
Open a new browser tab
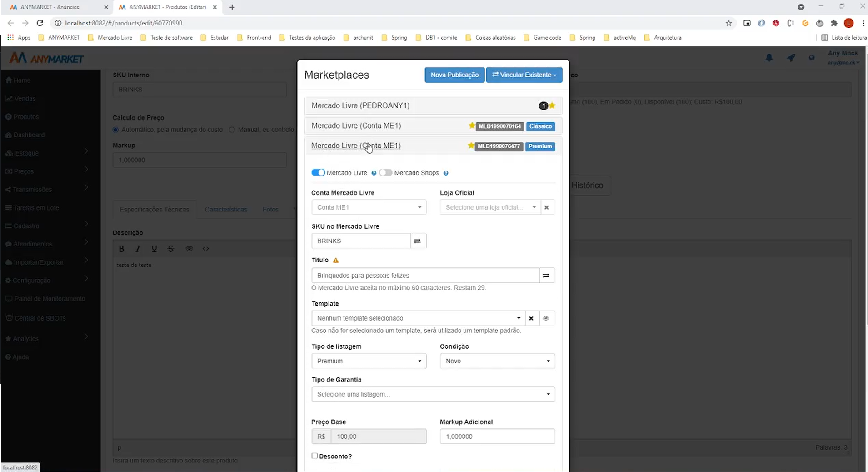(232, 7)
